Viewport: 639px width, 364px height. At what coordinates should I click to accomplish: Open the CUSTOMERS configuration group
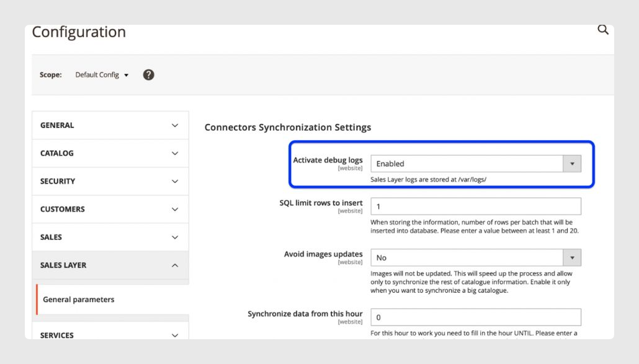pos(110,209)
